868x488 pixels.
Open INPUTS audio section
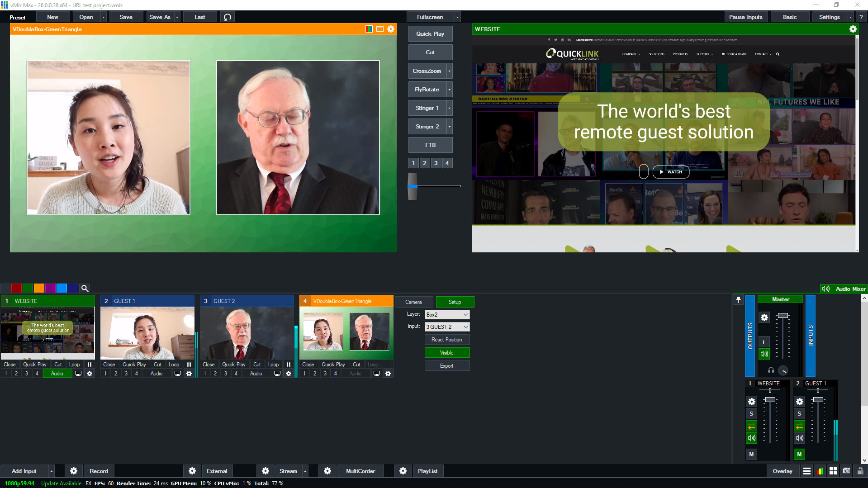point(811,336)
